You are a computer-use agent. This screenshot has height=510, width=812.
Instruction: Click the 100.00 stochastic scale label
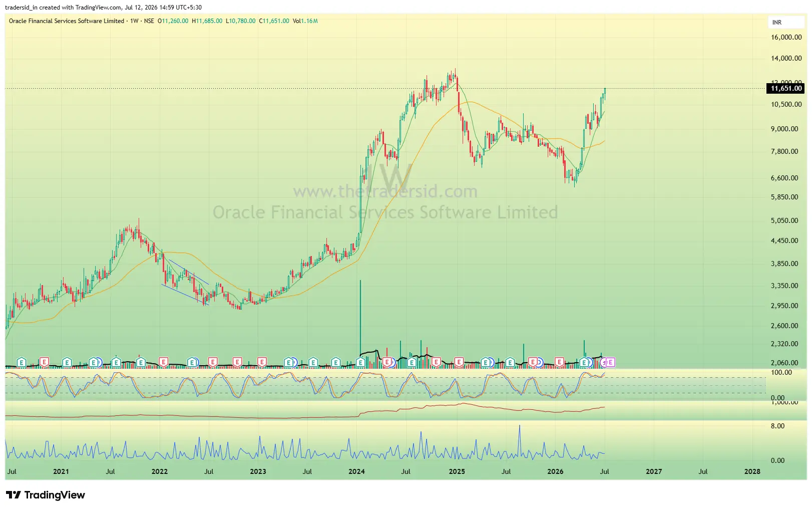point(781,372)
